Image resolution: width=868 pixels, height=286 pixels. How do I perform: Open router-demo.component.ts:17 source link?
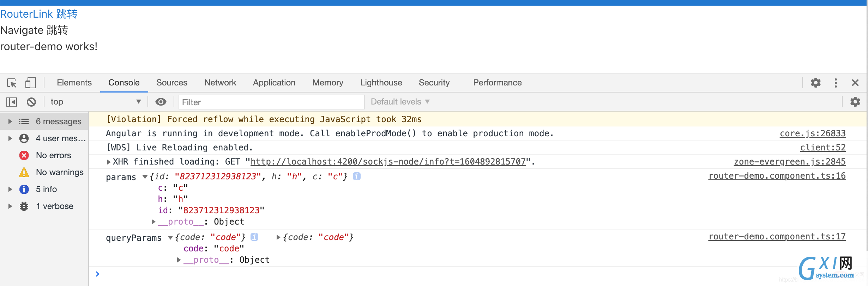tap(777, 237)
